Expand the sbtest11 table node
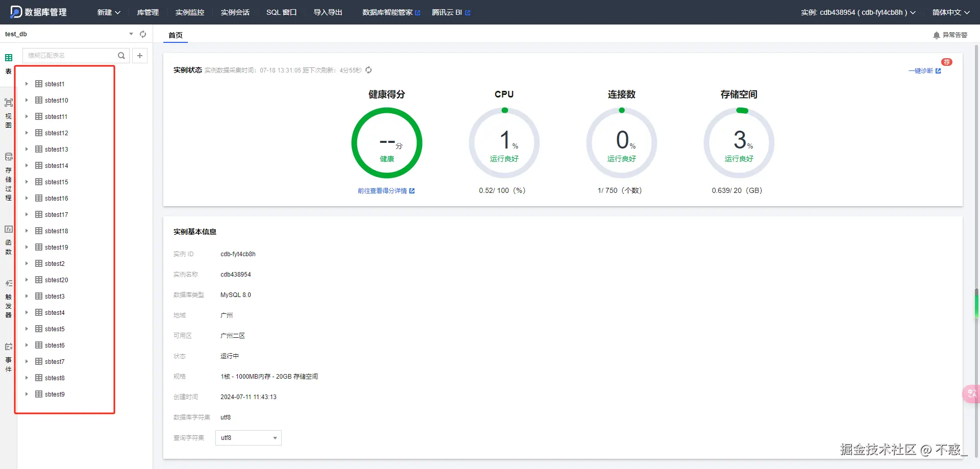980x469 pixels. click(x=27, y=116)
